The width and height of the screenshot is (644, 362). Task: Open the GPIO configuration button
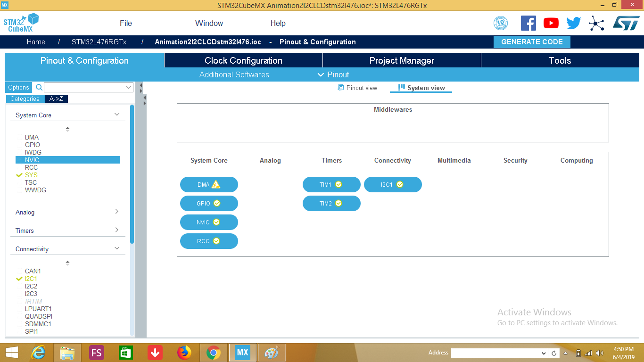coord(209,204)
